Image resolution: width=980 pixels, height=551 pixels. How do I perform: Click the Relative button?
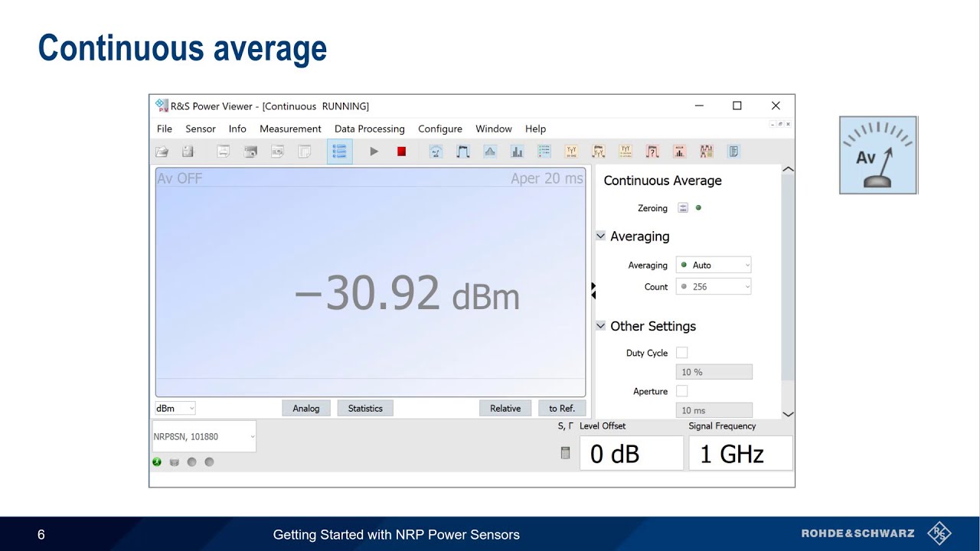[x=505, y=408]
